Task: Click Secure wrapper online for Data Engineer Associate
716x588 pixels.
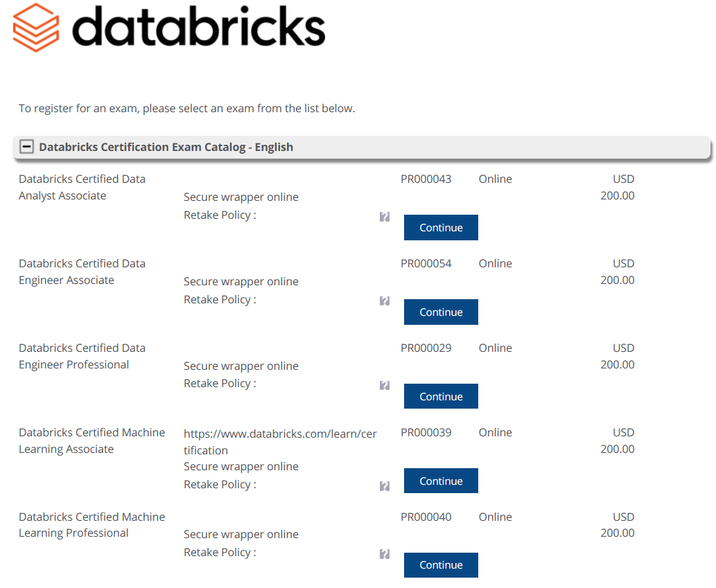Action: click(241, 281)
